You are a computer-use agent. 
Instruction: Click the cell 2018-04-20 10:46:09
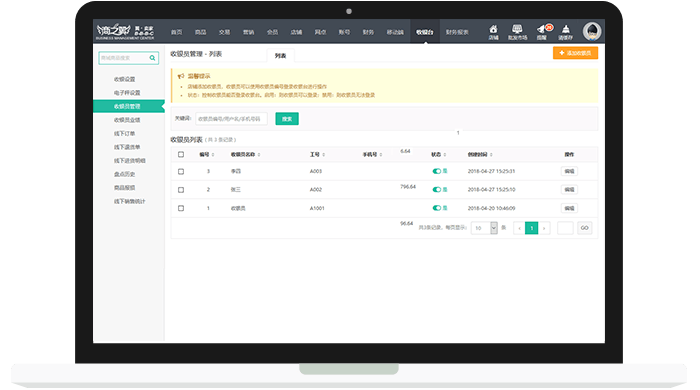(492, 208)
